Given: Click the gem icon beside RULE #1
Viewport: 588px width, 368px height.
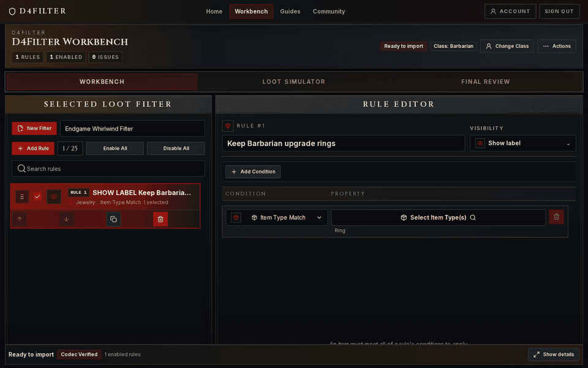Looking at the screenshot, I should tap(228, 126).
